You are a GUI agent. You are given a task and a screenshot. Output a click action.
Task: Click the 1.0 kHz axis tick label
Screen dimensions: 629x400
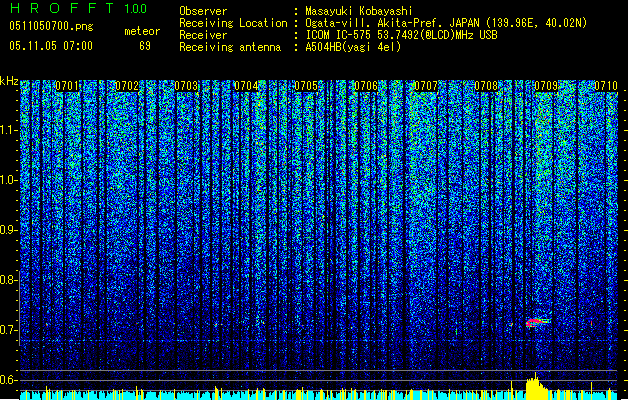(9, 180)
